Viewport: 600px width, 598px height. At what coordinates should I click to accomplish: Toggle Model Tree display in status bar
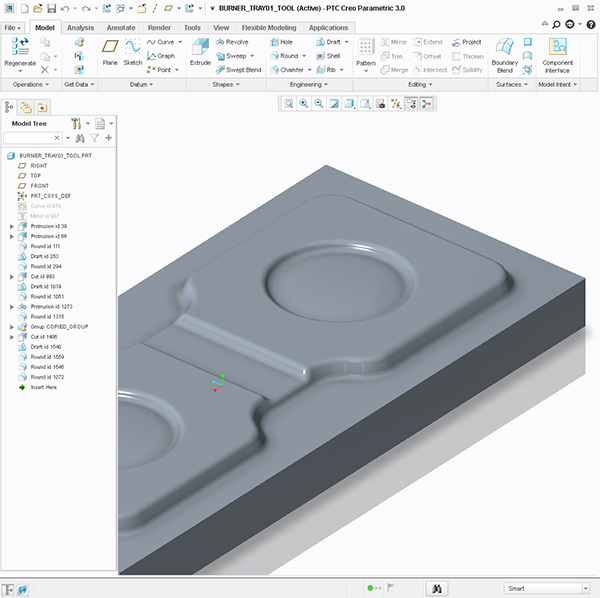tap(8, 590)
